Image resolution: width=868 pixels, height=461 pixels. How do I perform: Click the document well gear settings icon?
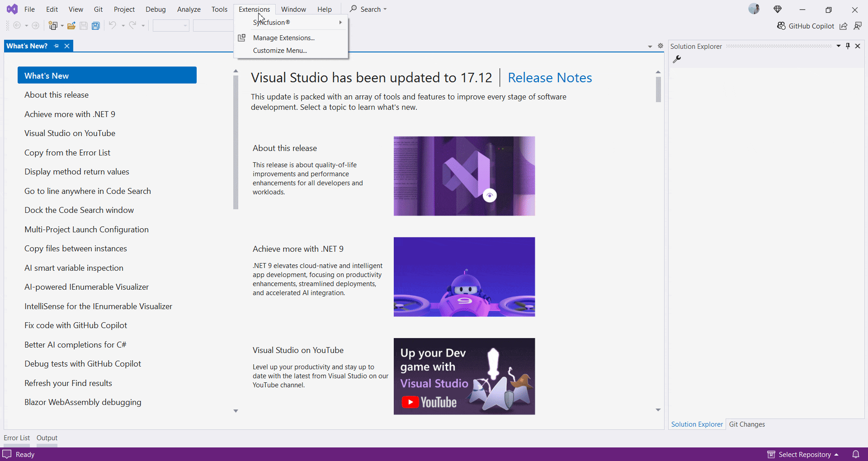click(x=660, y=46)
